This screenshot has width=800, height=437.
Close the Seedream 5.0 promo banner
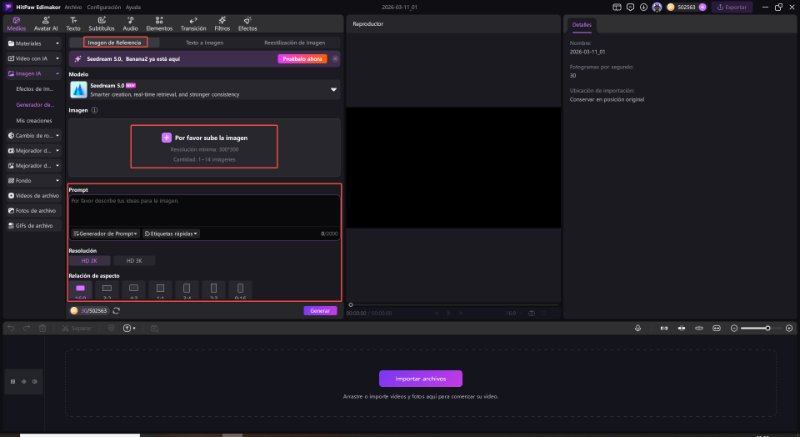pos(335,59)
